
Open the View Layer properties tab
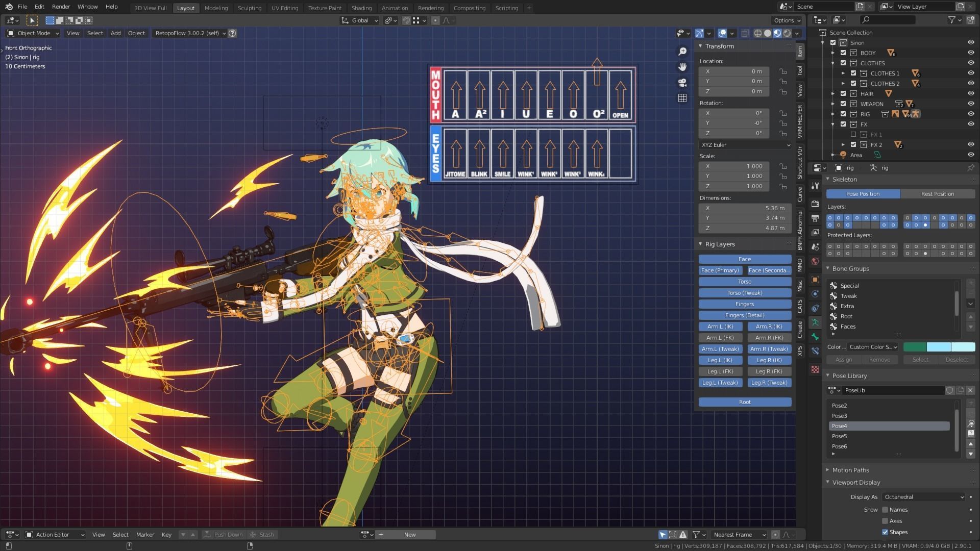click(815, 233)
